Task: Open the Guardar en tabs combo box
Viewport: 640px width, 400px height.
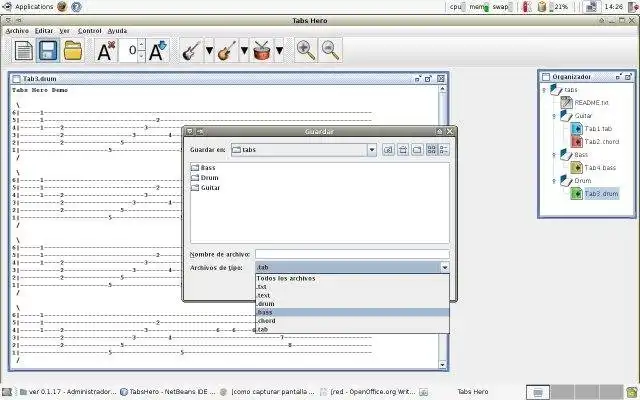Action: click(304, 150)
